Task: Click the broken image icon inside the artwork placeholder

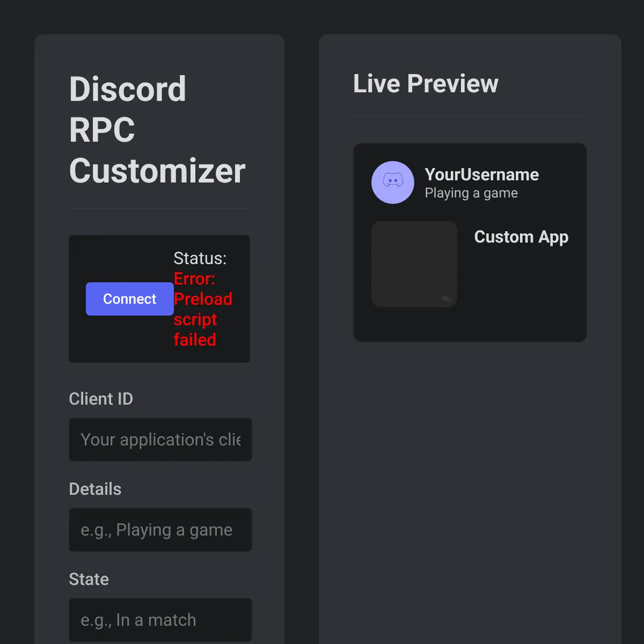Action: click(447, 299)
